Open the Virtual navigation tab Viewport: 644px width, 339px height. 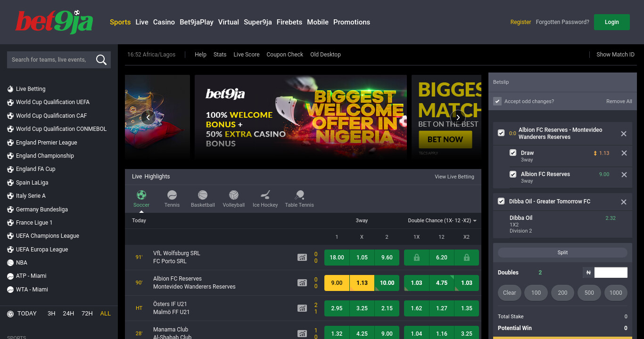coord(229,22)
